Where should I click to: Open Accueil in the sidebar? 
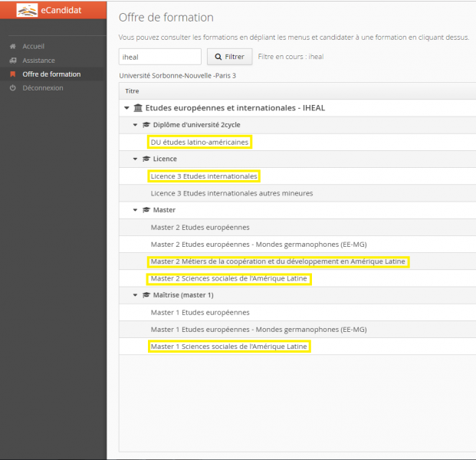point(34,47)
